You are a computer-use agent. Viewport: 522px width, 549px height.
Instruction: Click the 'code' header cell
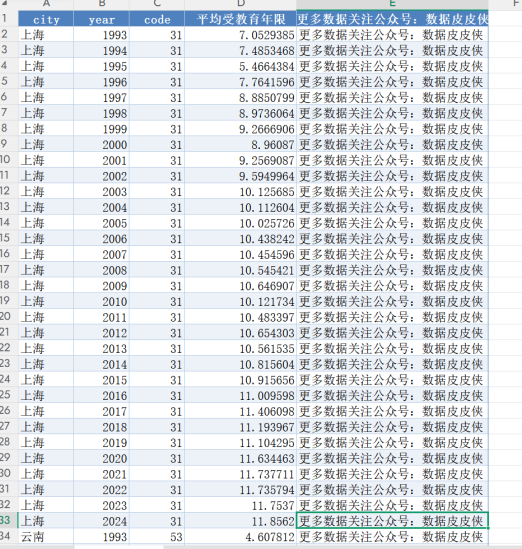(157, 19)
